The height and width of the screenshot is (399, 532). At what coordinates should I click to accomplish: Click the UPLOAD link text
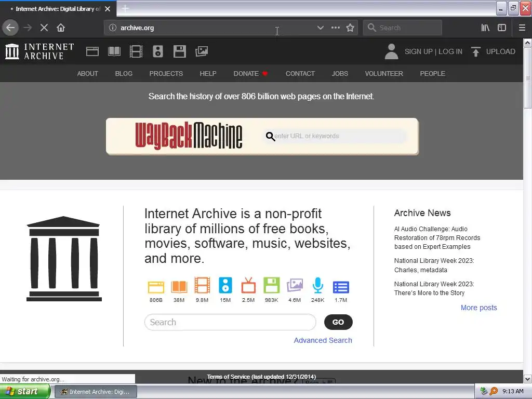tap(501, 51)
